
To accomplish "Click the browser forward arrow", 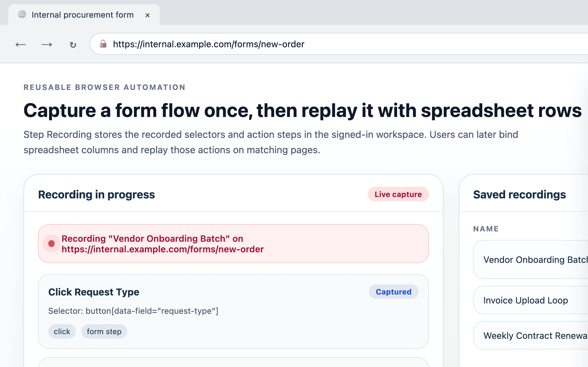I will tap(47, 45).
